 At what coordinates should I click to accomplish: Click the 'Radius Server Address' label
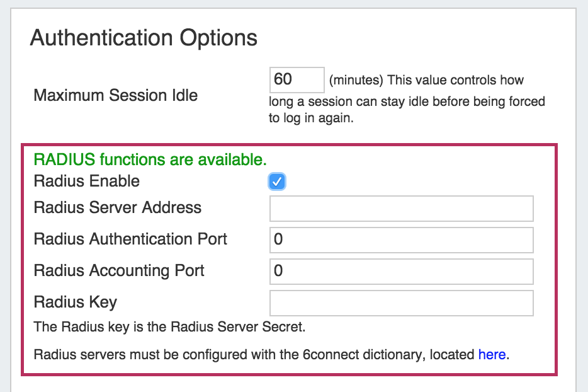[118, 208]
